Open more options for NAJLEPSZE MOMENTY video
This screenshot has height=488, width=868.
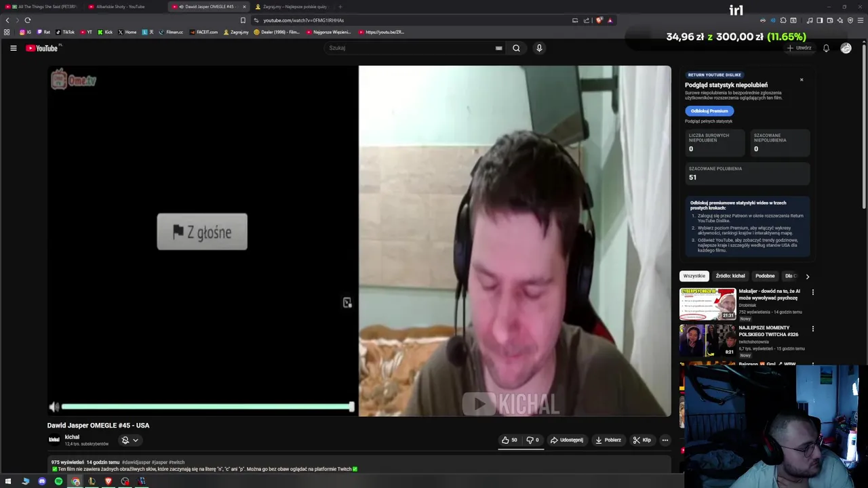coord(812,329)
